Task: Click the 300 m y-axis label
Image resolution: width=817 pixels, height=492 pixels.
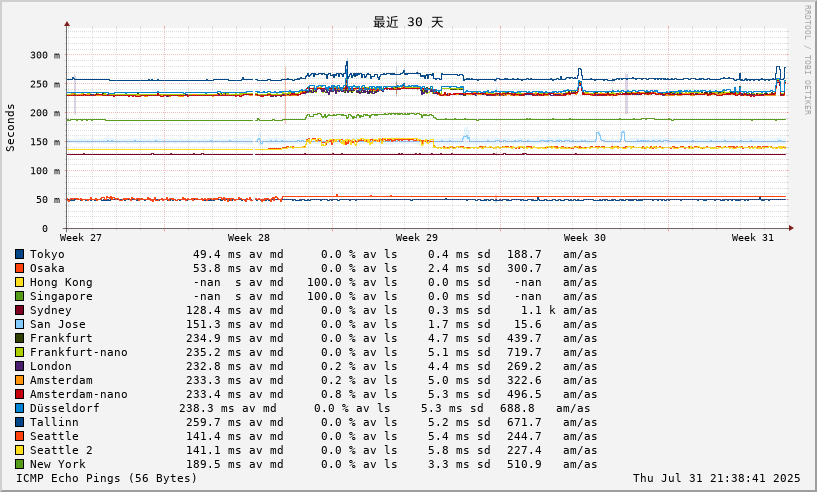Action: pyautogui.click(x=45, y=55)
